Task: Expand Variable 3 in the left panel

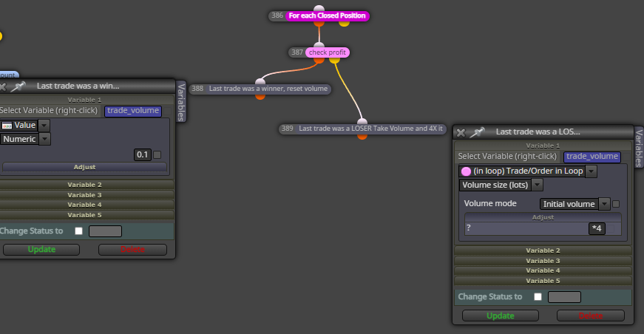Action: coord(84,195)
